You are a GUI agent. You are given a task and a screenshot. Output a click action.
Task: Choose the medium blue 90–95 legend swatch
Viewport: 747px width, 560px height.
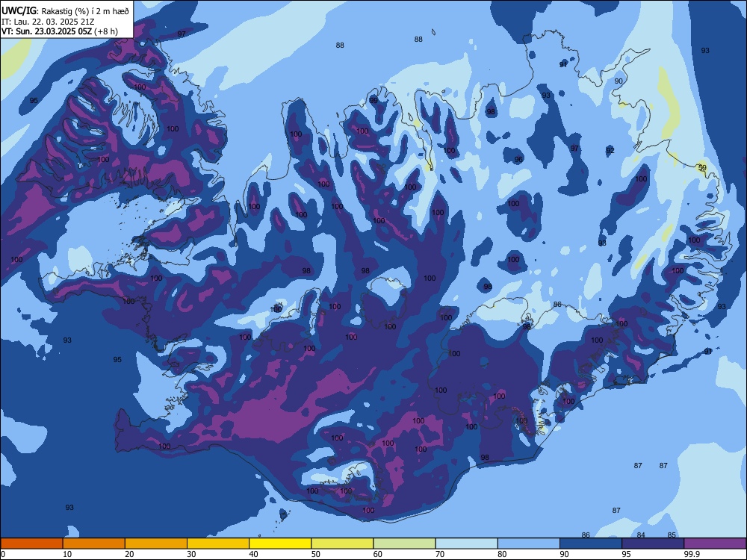(x=591, y=544)
